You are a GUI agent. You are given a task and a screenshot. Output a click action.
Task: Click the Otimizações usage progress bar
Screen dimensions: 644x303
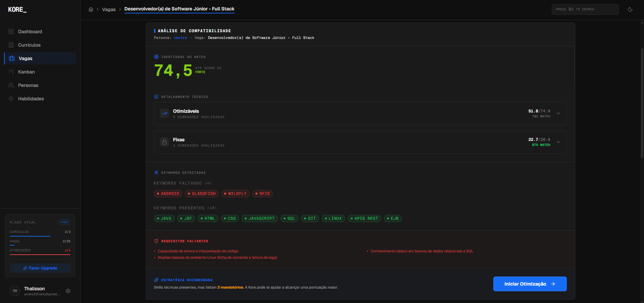point(40,255)
